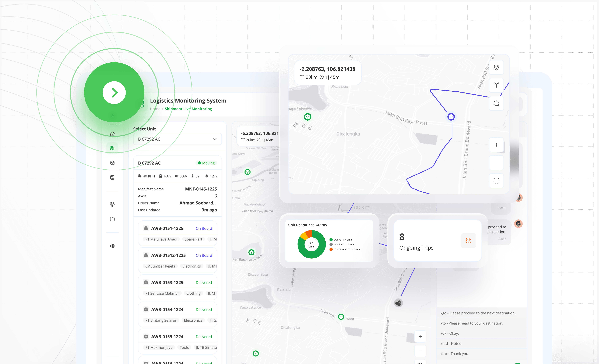Click the Shipment Live Monitoring breadcrumb
The width and height of the screenshot is (599, 364).
tap(188, 109)
